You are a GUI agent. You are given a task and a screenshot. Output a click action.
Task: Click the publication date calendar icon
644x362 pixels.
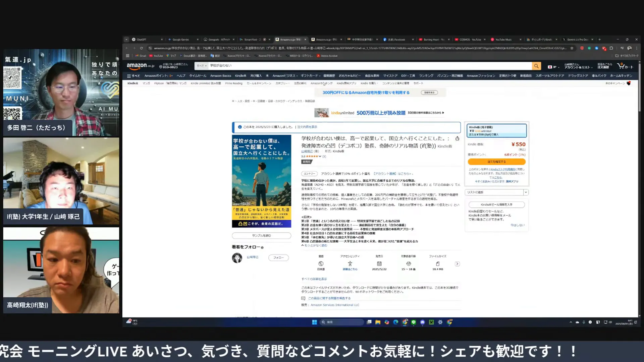(x=379, y=264)
